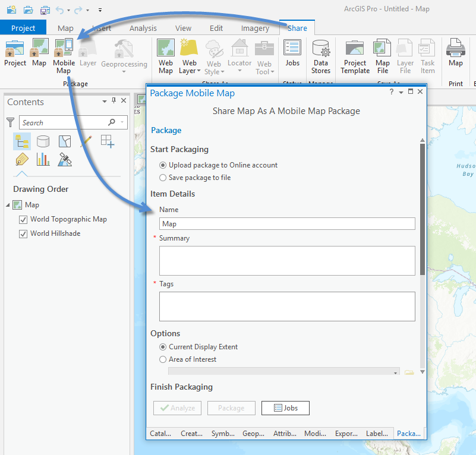The image size is (476, 455).
Task: Select List By Charts bar icon
Action: click(x=43, y=159)
